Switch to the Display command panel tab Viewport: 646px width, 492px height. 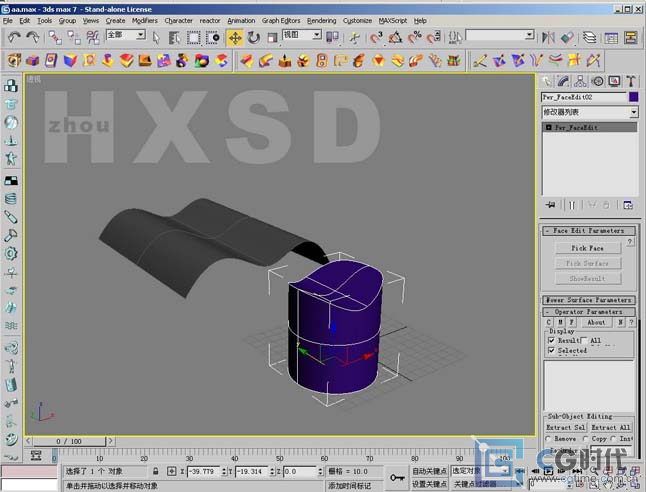[614, 81]
